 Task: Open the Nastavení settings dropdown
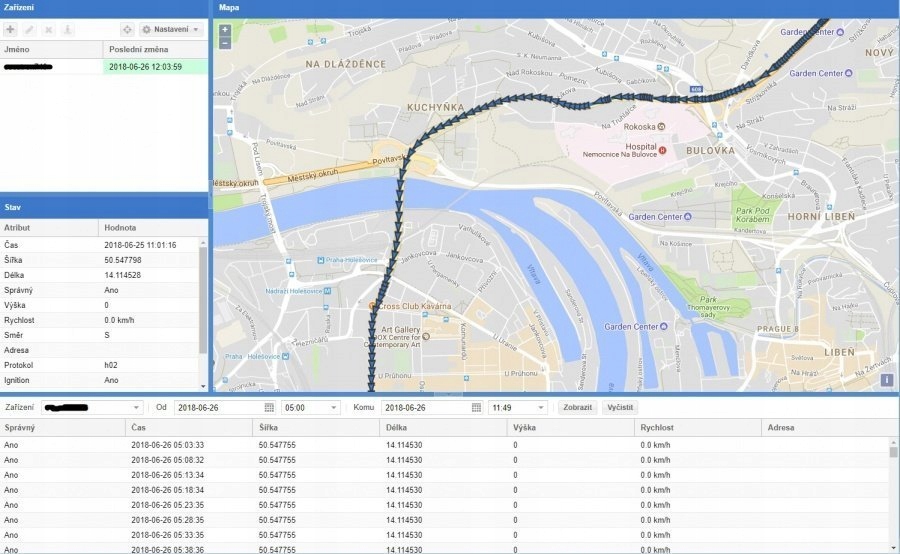click(171, 29)
